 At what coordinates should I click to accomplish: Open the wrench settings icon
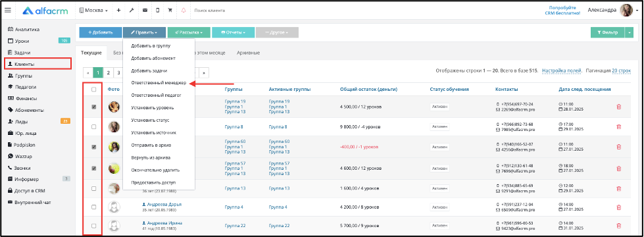[x=132, y=11]
